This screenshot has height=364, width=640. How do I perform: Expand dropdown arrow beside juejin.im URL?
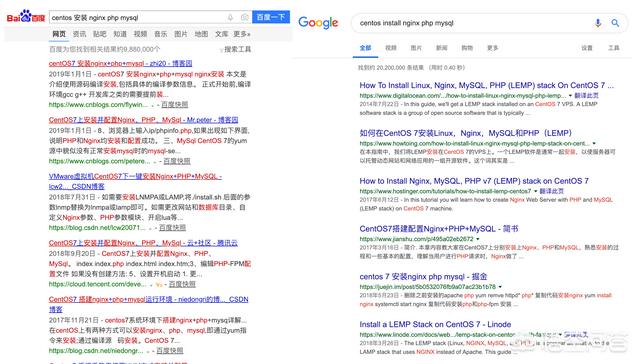500,286
